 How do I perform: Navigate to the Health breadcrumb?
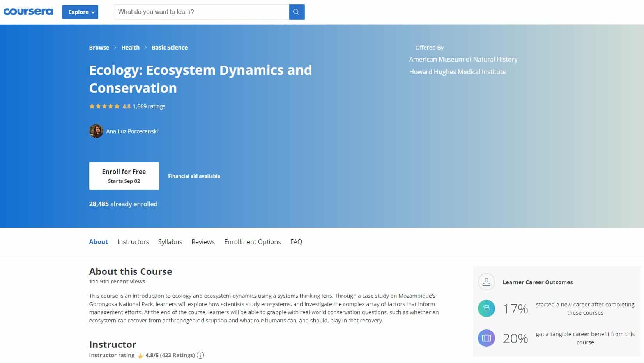click(130, 48)
